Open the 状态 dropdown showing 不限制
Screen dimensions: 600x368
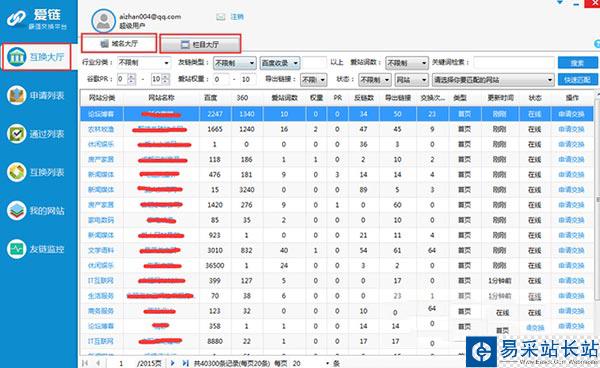pos(375,80)
